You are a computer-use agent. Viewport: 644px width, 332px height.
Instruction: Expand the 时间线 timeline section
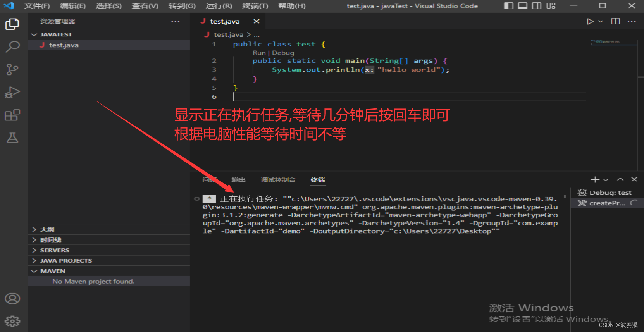tap(109, 240)
